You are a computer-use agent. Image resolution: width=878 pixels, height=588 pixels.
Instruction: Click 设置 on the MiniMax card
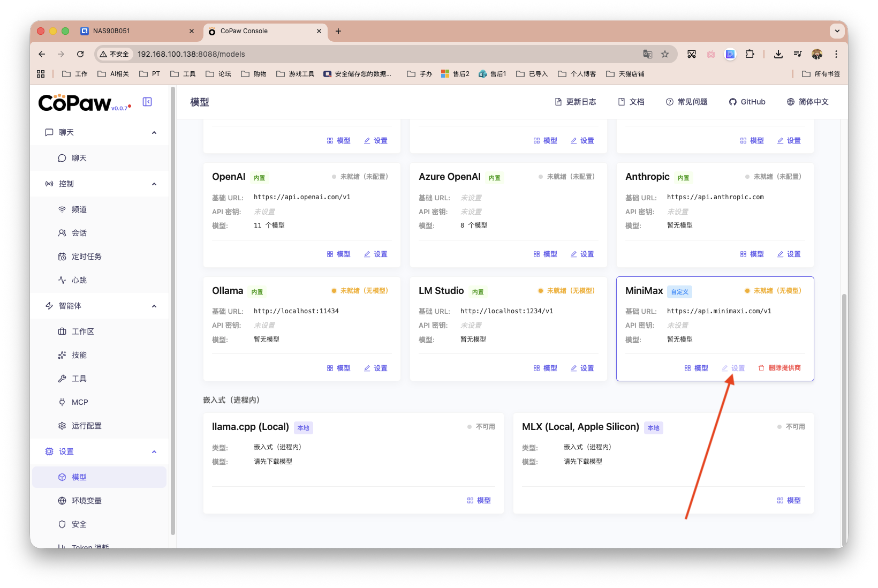click(x=733, y=368)
